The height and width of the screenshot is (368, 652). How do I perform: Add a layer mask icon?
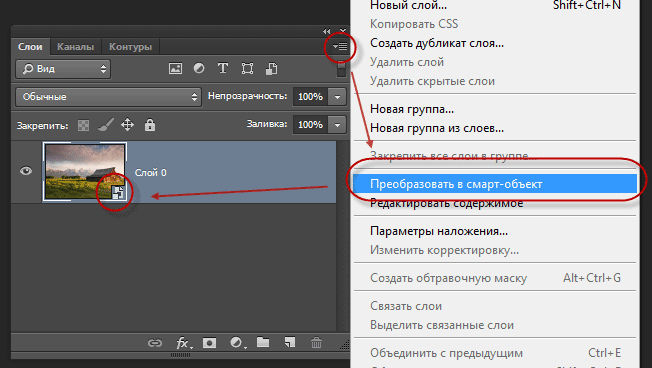coord(209,343)
